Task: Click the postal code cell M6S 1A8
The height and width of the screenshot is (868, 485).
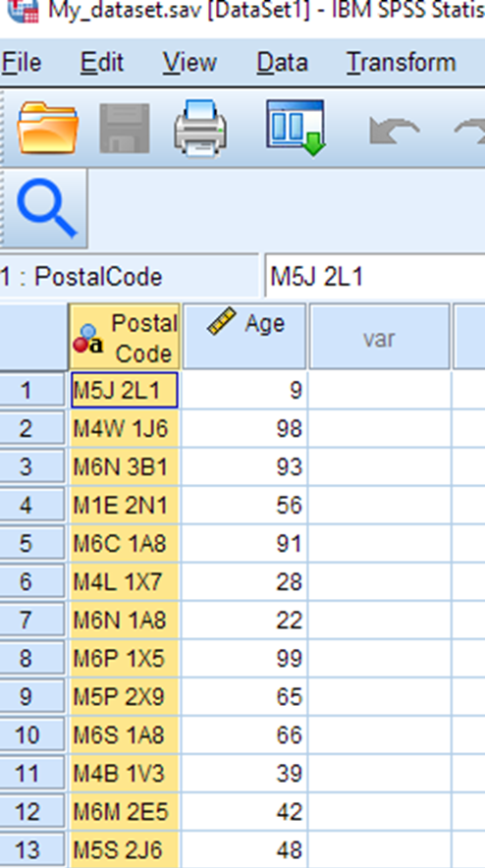Action: tap(125, 734)
